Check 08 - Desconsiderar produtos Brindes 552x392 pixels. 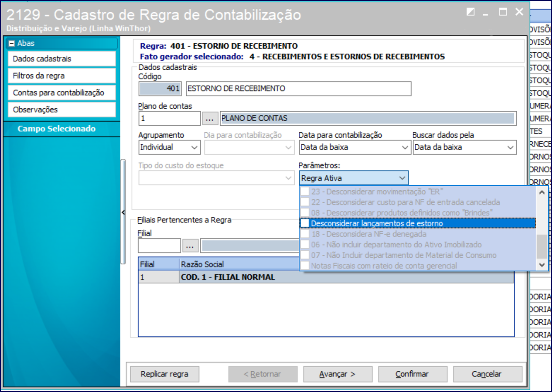(x=305, y=213)
